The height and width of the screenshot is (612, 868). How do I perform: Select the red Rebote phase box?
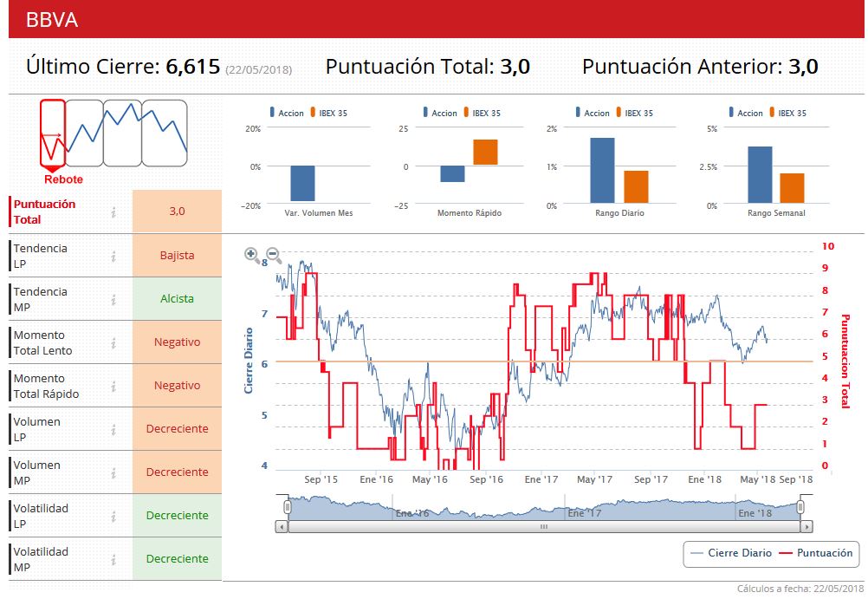[53, 133]
